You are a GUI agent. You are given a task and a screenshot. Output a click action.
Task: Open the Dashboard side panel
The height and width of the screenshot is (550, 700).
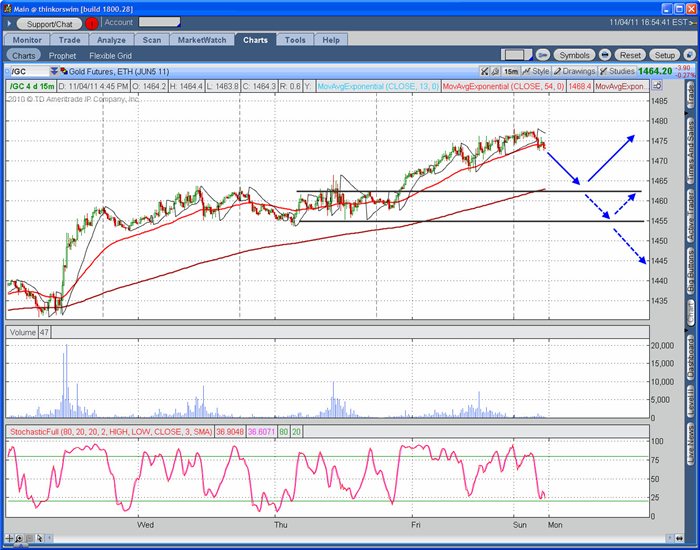click(691, 356)
